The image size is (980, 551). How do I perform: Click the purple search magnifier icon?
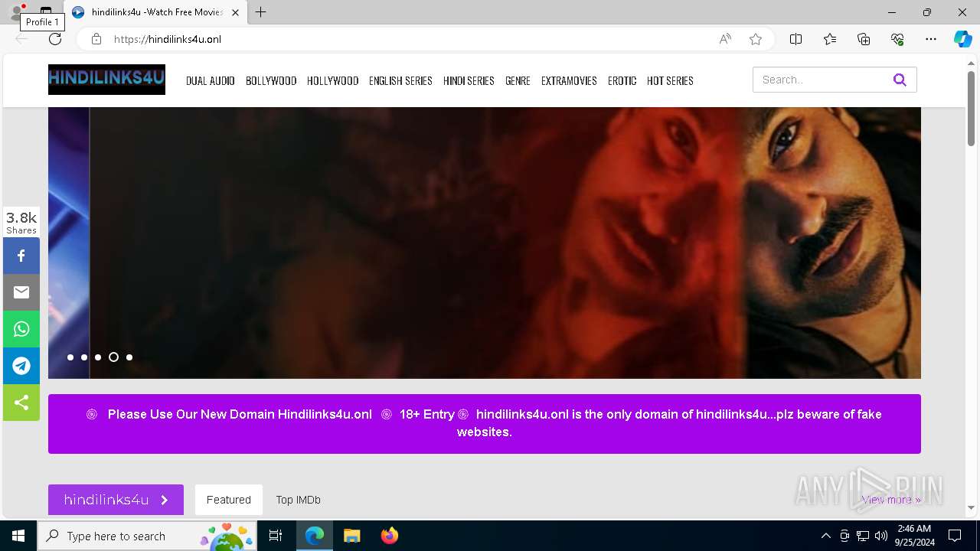(900, 80)
